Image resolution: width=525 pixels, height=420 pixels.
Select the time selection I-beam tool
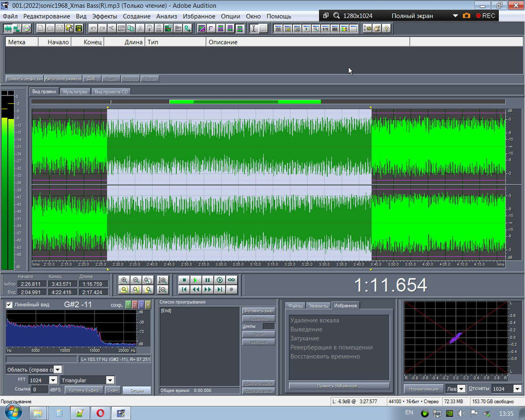tap(253, 28)
